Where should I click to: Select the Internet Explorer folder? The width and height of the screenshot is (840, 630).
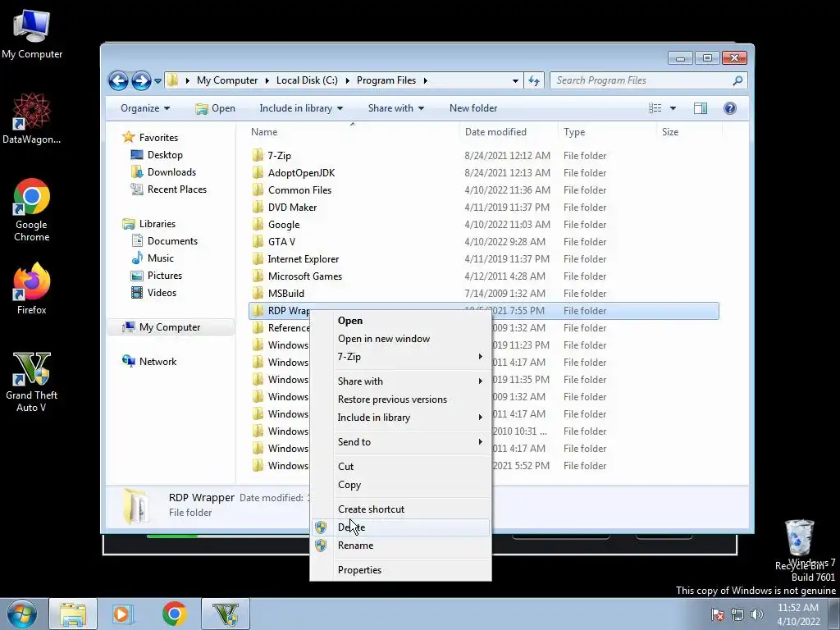click(x=484, y=258)
